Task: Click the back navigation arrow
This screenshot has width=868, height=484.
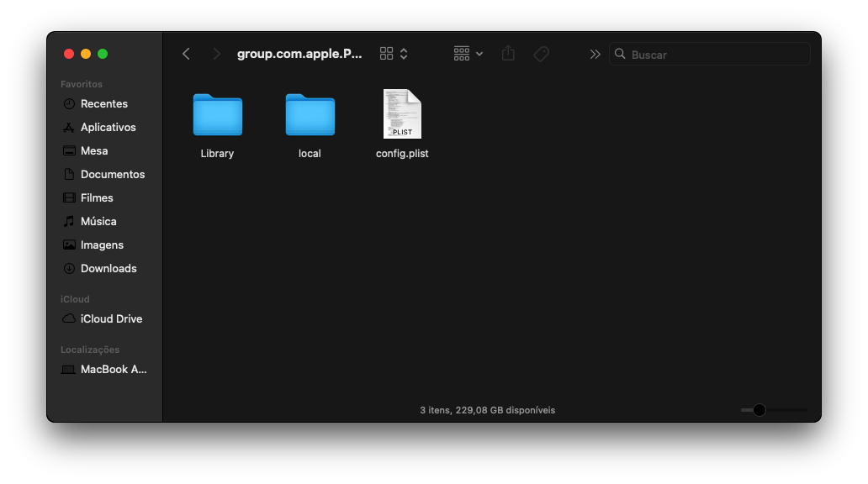Action: tap(186, 54)
